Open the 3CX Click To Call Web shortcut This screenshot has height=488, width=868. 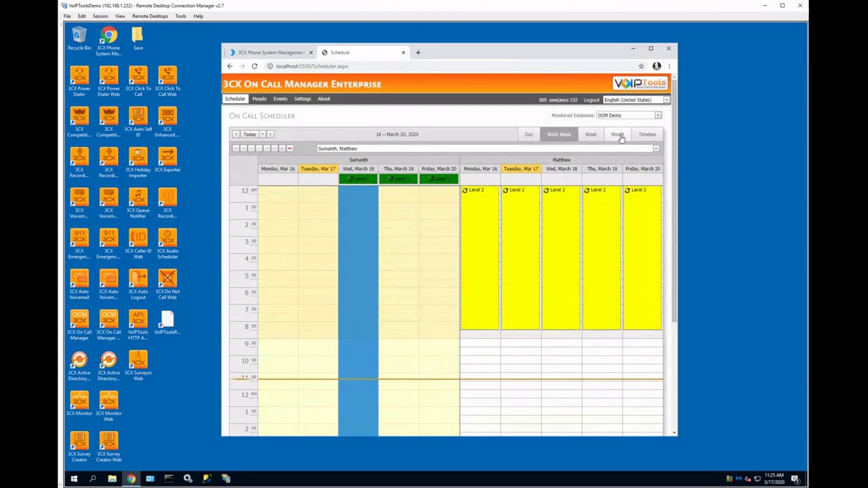click(167, 81)
